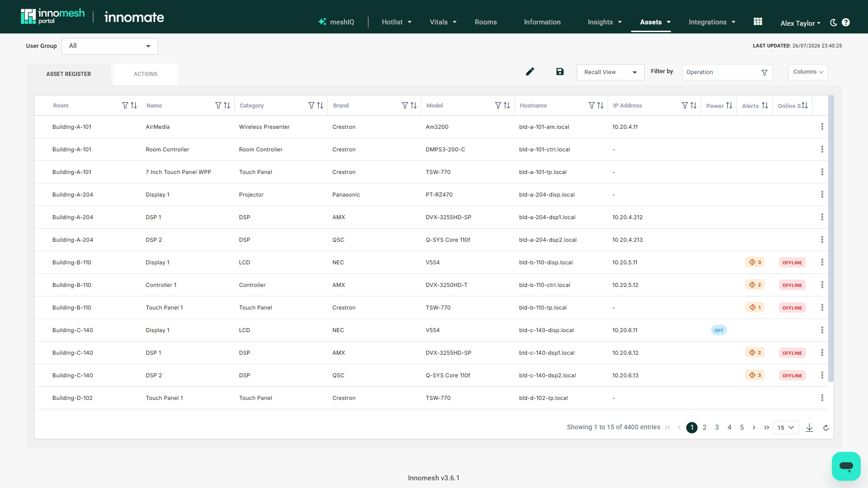Sort the Power column

coord(729,105)
